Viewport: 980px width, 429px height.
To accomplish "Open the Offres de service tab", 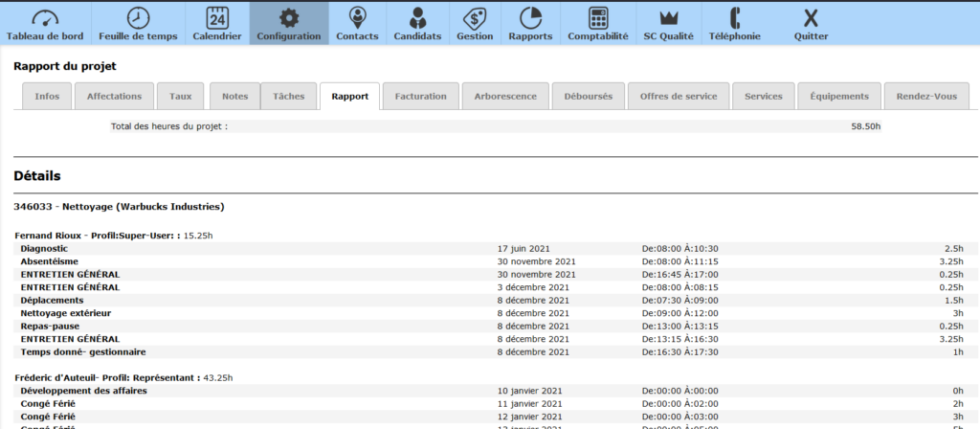I will (x=679, y=97).
